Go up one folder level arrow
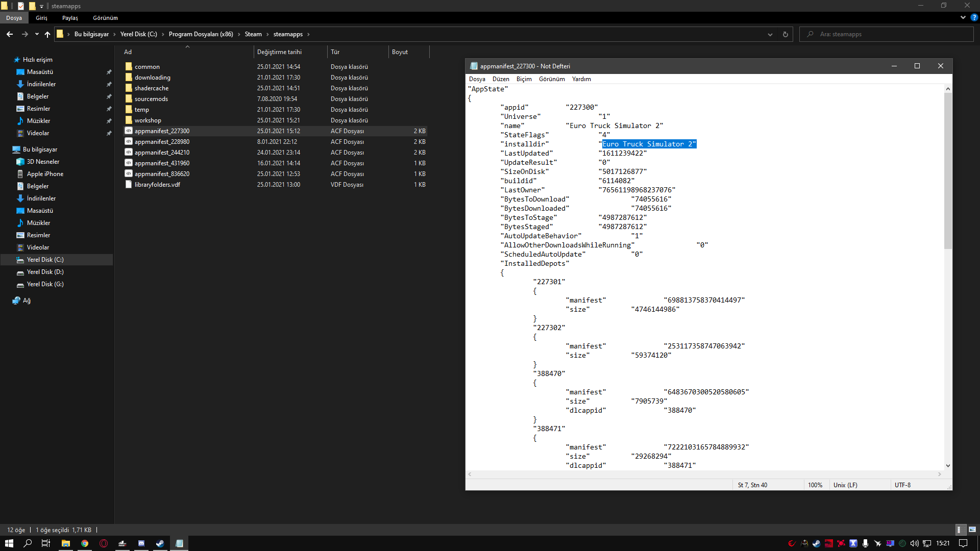 (x=47, y=34)
